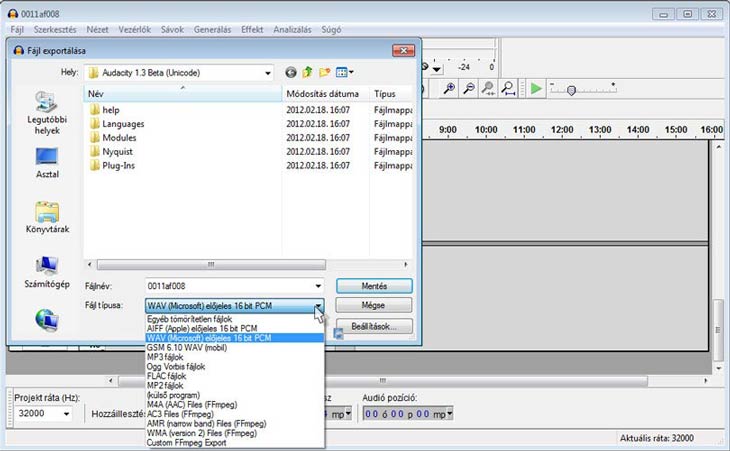
Task: Click the back navigation arrow in dialog
Action: tap(291, 72)
